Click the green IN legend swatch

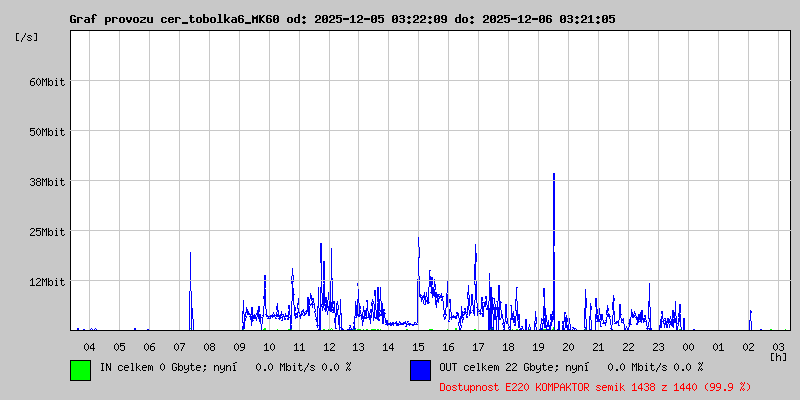click(x=80, y=370)
